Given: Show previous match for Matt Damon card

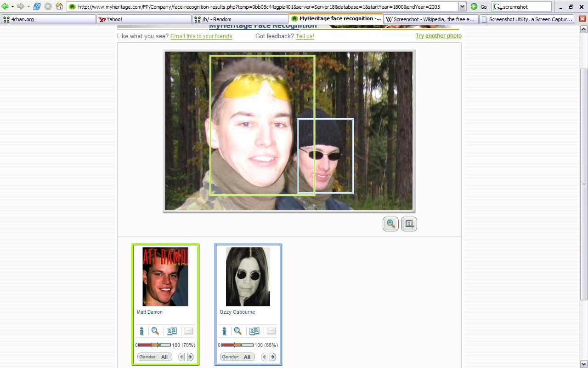Looking at the screenshot, I should [181, 357].
